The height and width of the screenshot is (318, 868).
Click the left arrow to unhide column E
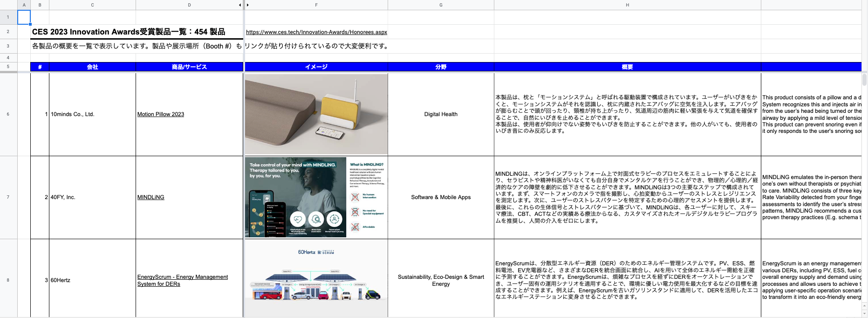point(240,5)
